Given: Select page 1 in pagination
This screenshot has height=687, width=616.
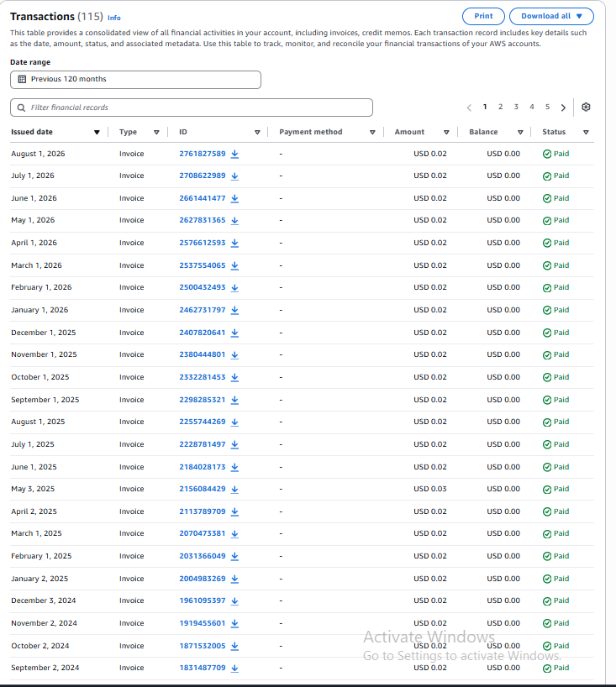Looking at the screenshot, I should coord(485,107).
